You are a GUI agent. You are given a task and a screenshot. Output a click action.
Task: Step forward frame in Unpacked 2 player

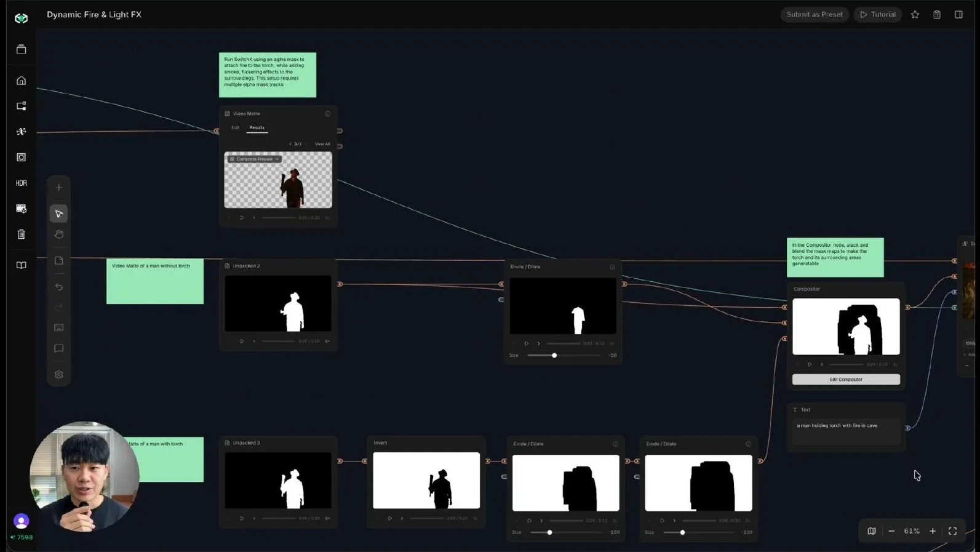(x=254, y=342)
